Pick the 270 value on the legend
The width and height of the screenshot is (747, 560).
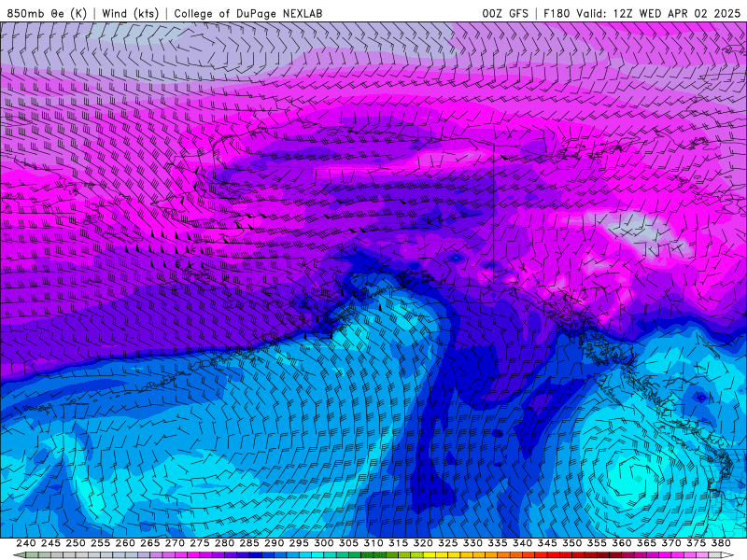175,543
